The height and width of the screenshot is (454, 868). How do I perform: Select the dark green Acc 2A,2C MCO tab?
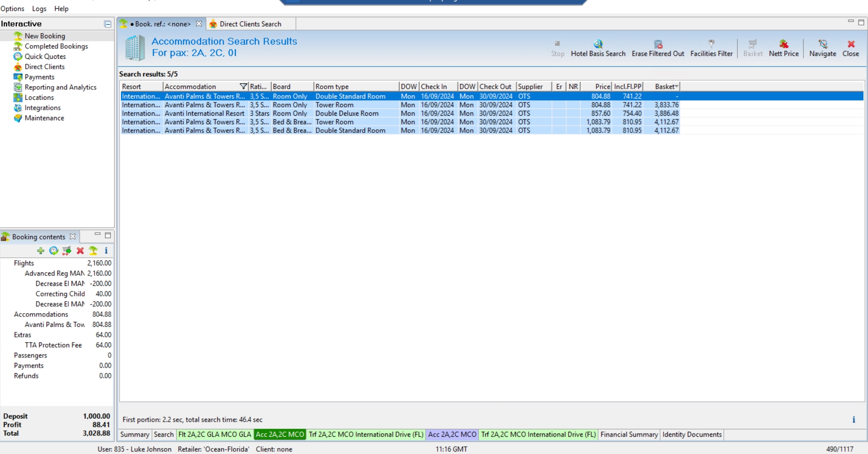(x=280, y=434)
